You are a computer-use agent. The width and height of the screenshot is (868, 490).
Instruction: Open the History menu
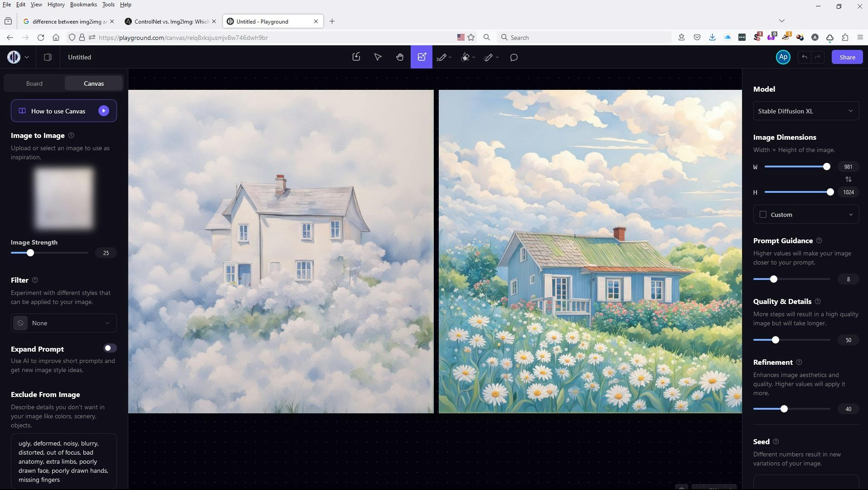point(56,5)
